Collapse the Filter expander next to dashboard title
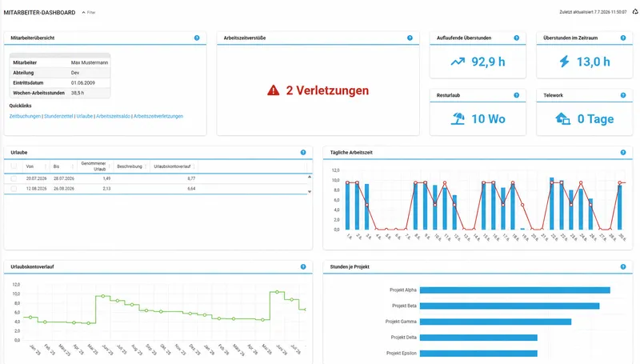Viewport: 640px width, 364px height. [88, 13]
